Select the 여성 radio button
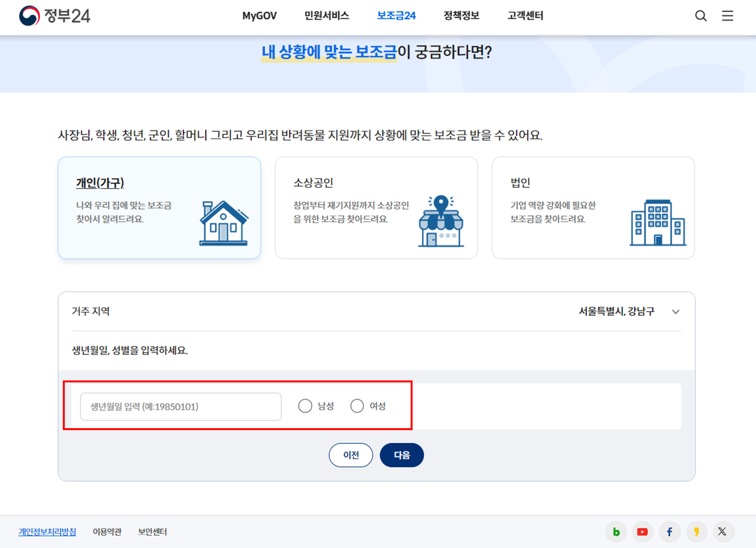 [357, 405]
